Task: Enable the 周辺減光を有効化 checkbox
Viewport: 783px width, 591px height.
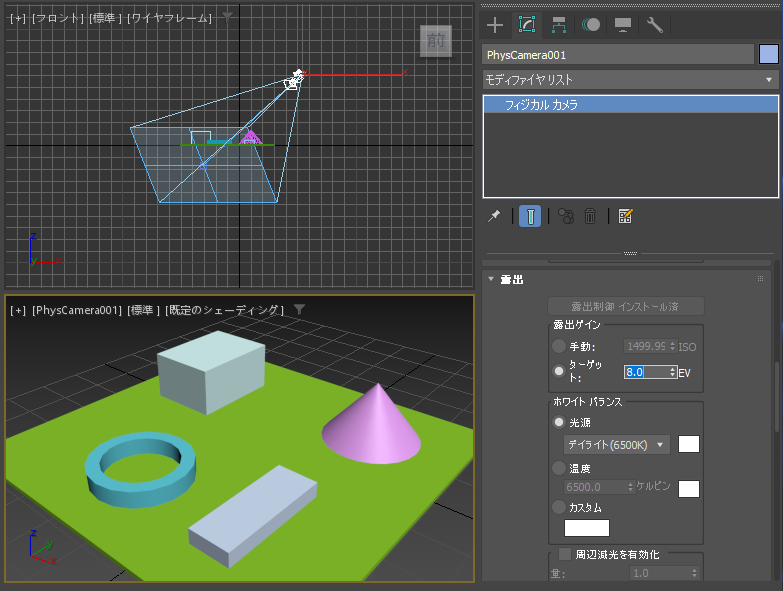Action: [565, 554]
